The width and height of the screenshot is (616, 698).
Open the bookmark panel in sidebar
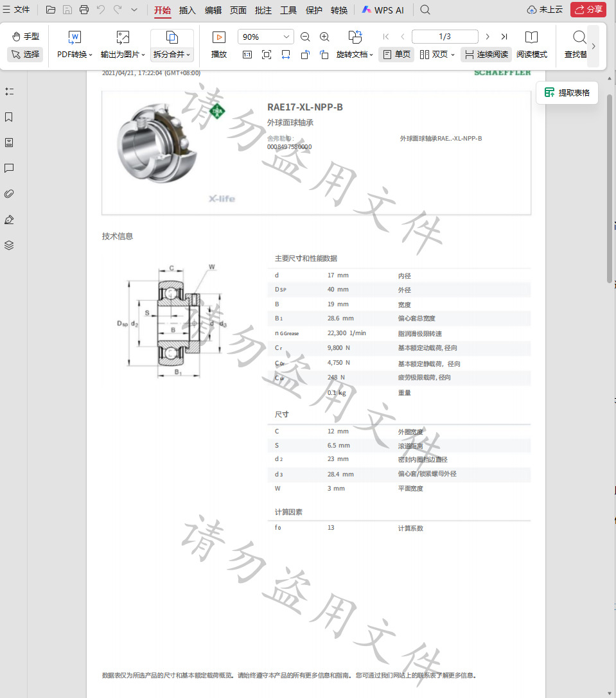(x=9, y=117)
